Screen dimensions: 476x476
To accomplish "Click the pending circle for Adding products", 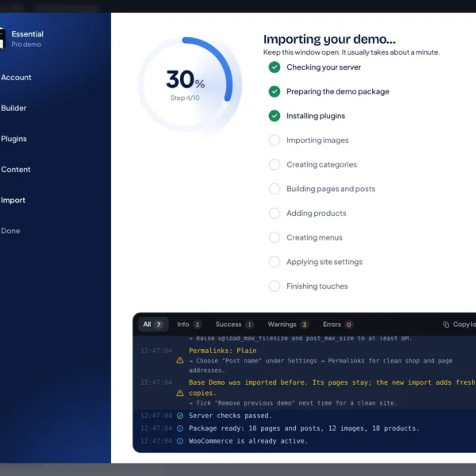I will [x=274, y=213].
